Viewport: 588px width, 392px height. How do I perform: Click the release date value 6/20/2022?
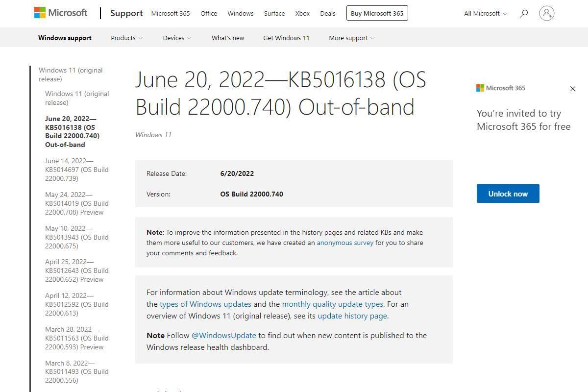pos(237,173)
